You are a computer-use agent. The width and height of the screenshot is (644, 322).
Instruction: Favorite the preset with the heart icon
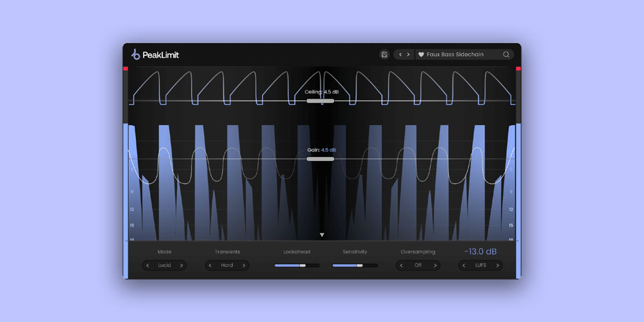[421, 55]
